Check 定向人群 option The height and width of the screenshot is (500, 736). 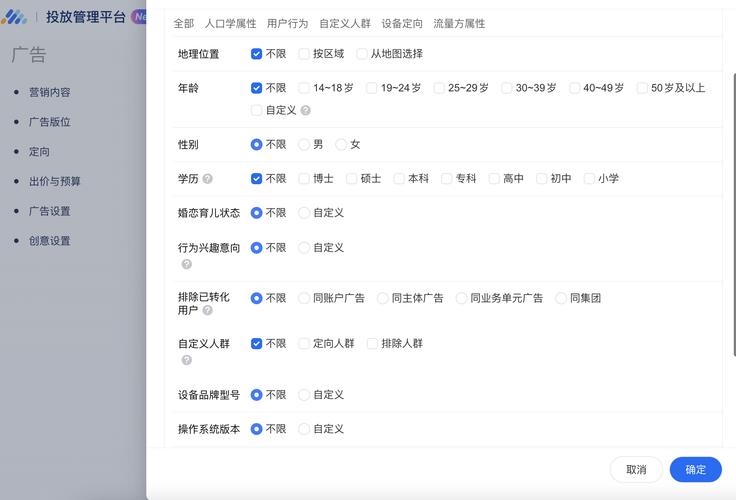coord(304,343)
